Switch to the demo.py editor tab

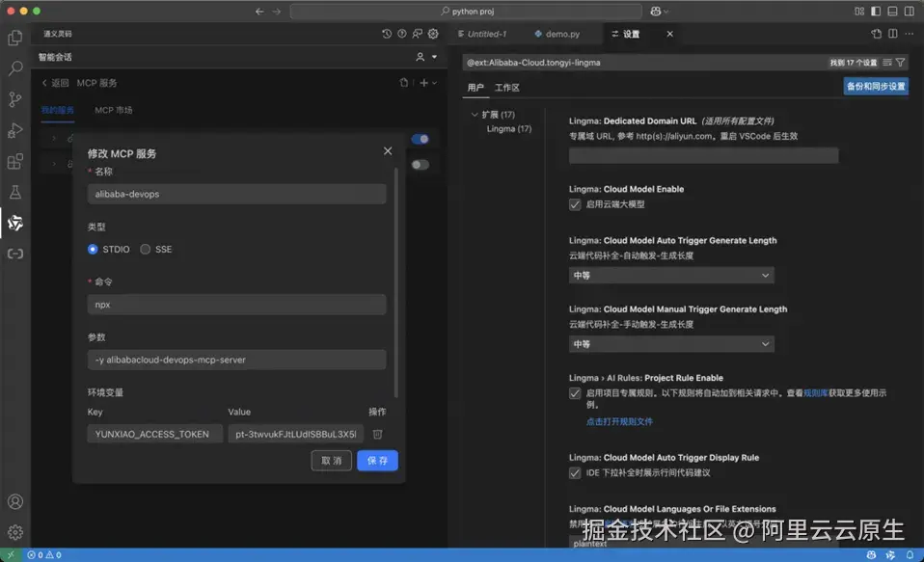(x=557, y=34)
